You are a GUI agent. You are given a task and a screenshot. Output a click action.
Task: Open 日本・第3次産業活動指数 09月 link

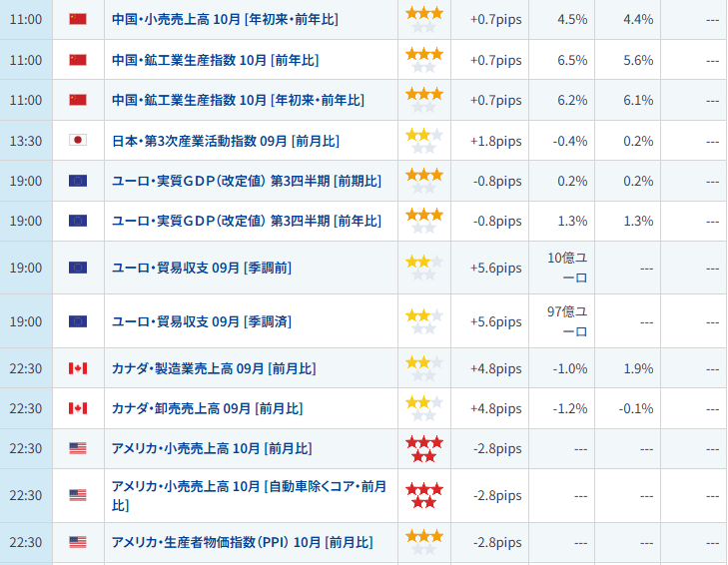click(x=226, y=141)
